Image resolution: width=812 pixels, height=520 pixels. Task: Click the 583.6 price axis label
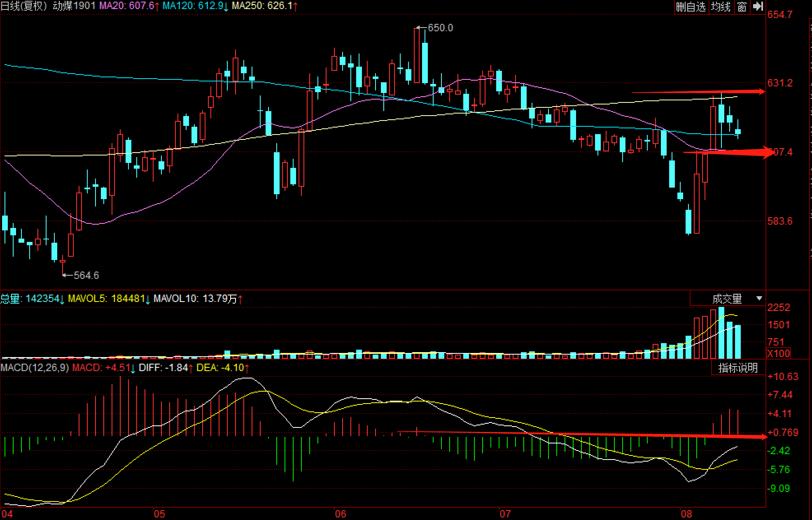780,221
